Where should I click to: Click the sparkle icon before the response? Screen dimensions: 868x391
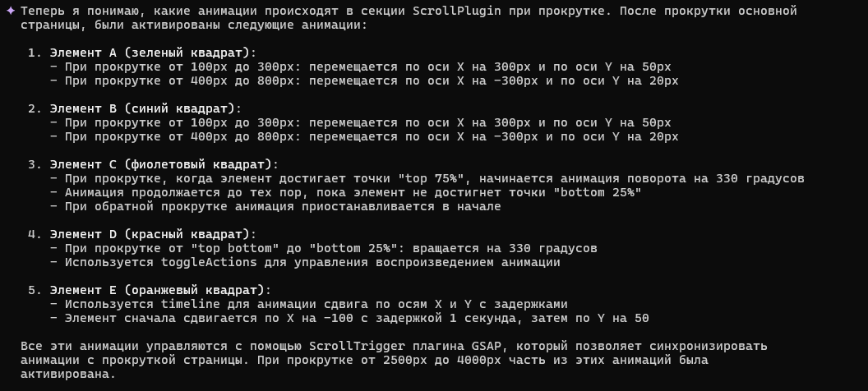pos(11,11)
